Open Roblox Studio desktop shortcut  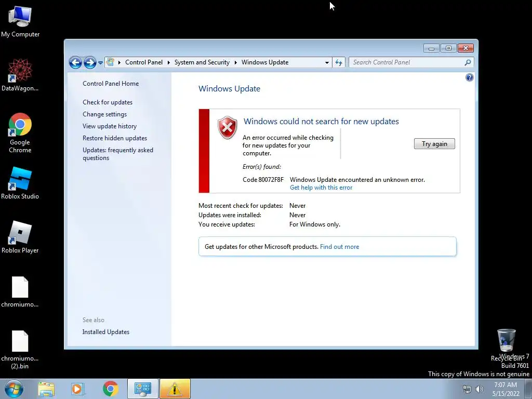[x=20, y=182]
